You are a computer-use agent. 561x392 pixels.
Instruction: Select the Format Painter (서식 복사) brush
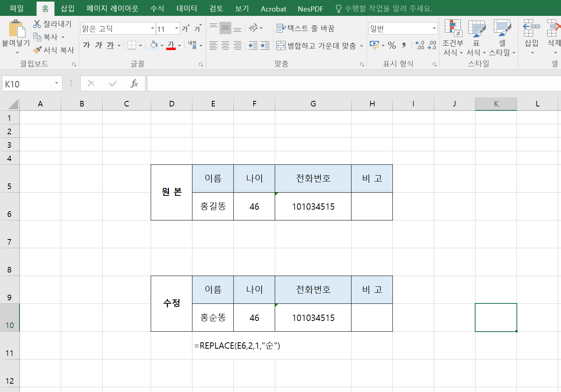pos(37,50)
